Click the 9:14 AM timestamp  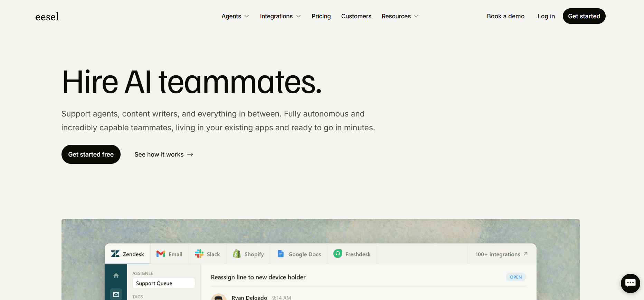tap(282, 298)
